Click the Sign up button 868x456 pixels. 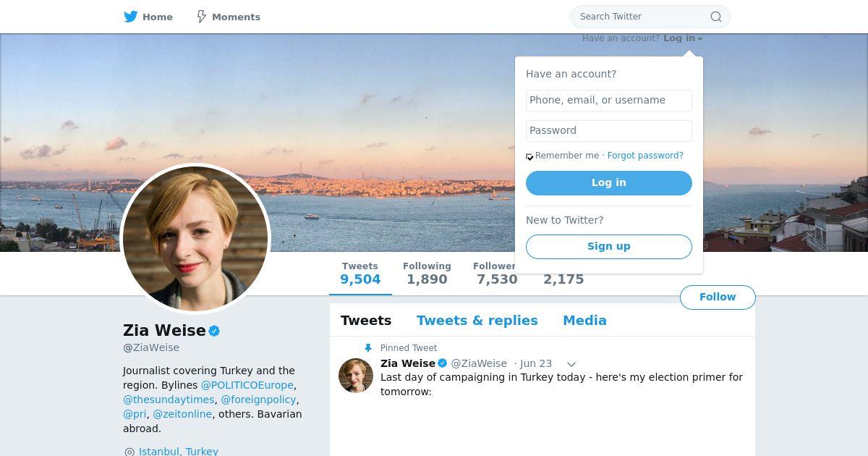coord(608,246)
